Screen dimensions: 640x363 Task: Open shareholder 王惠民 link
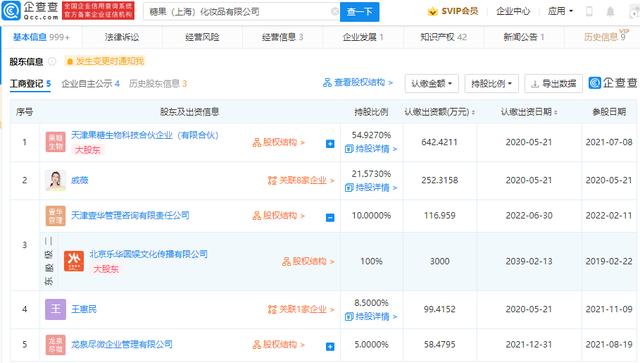click(84, 309)
